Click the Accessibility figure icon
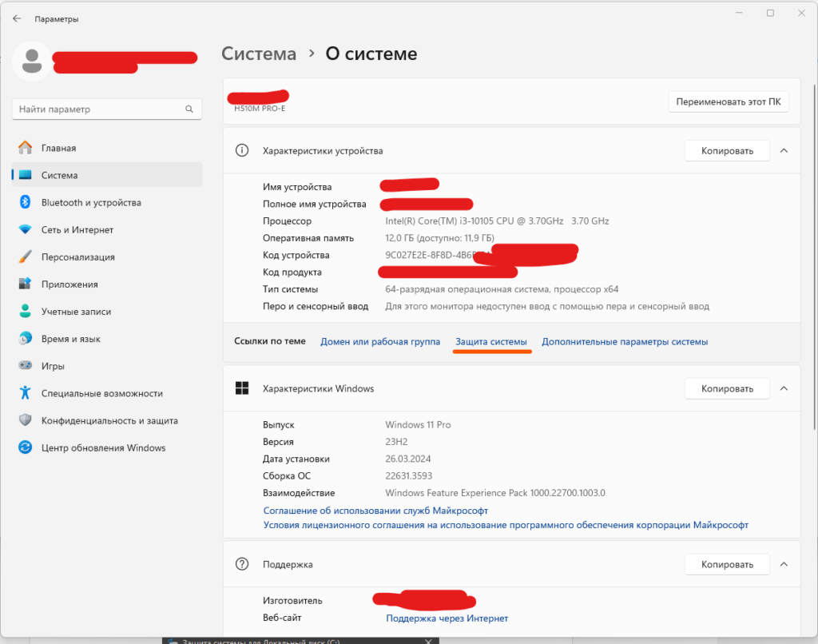 point(25,392)
